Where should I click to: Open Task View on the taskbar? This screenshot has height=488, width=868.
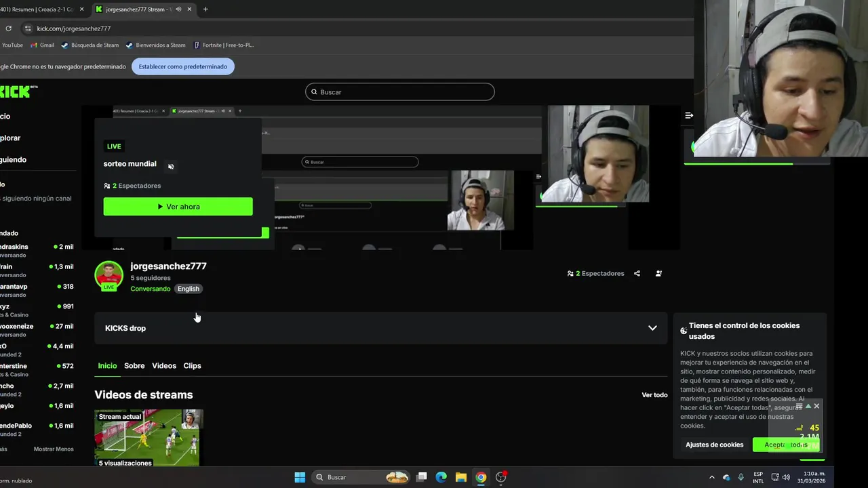pyautogui.click(x=422, y=477)
